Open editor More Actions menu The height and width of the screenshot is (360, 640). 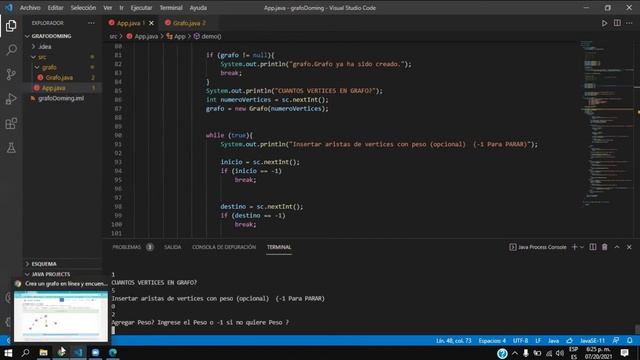[x=629, y=23]
